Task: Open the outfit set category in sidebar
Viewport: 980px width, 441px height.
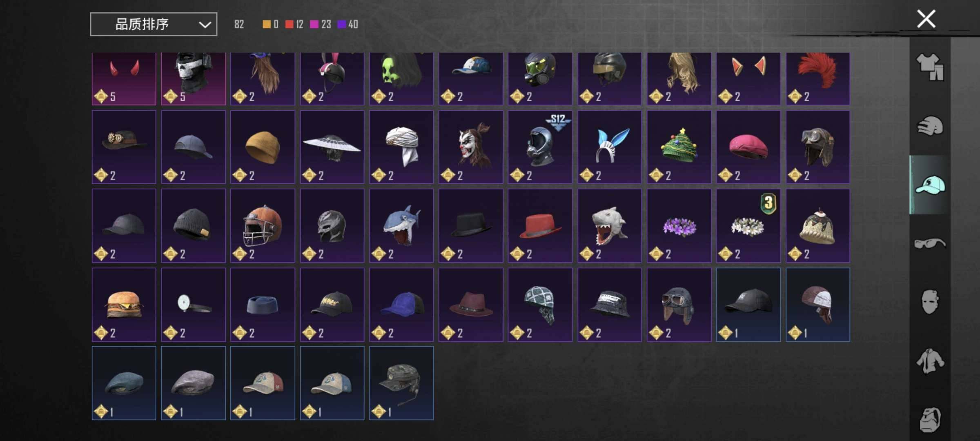Action: tap(930, 67)
